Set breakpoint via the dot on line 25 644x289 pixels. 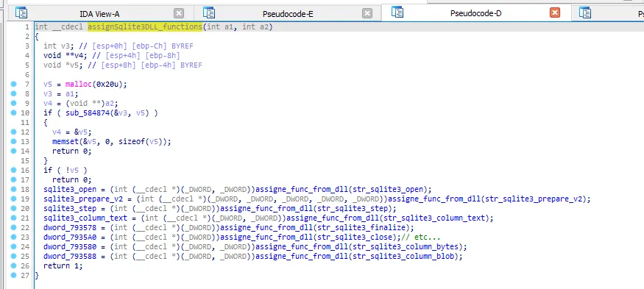[x=13, y=256]
